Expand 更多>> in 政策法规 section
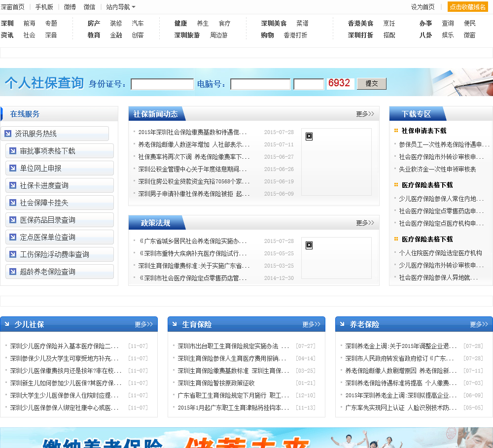493x448 pixels. click(x=365, y=223)
